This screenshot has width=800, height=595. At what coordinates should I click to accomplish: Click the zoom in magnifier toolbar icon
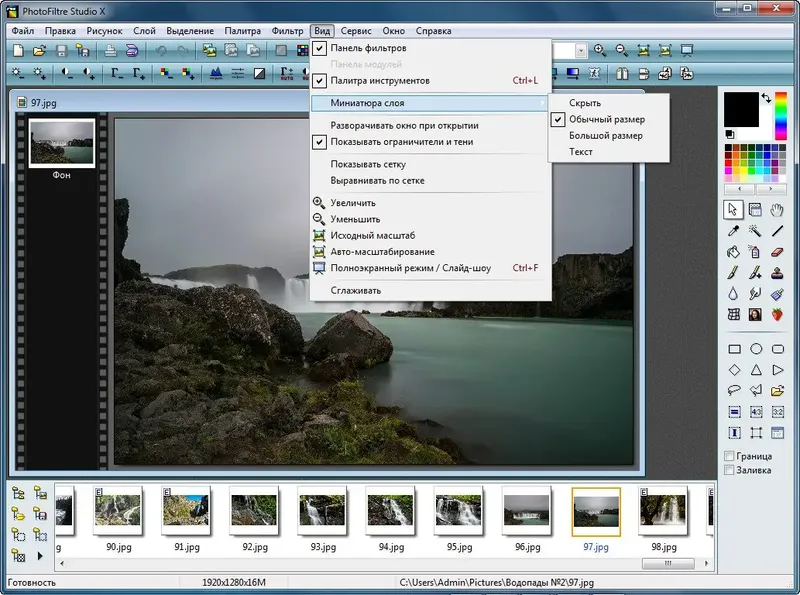600,50
